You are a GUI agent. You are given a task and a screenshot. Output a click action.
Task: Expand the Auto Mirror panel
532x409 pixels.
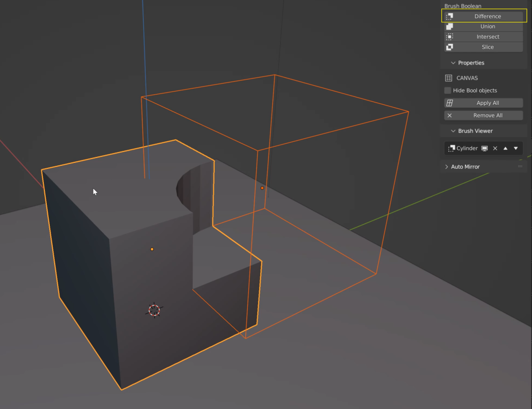click(x=446, y=167)
